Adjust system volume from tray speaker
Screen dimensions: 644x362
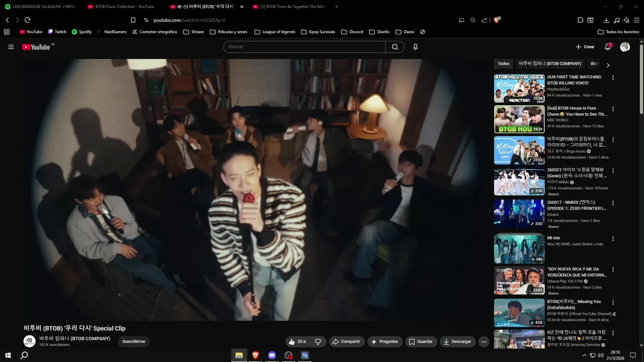(600, 355)
